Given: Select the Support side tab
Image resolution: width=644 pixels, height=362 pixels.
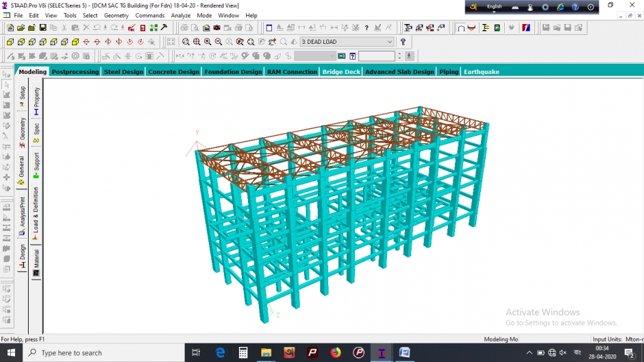Looking at the screenshot, I should (x=36, y=165).
